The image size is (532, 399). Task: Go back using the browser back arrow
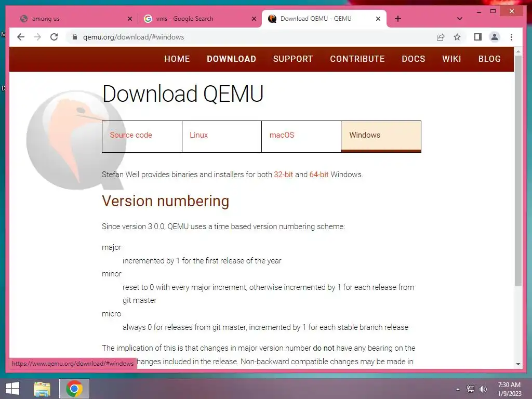tap(21, 37)
